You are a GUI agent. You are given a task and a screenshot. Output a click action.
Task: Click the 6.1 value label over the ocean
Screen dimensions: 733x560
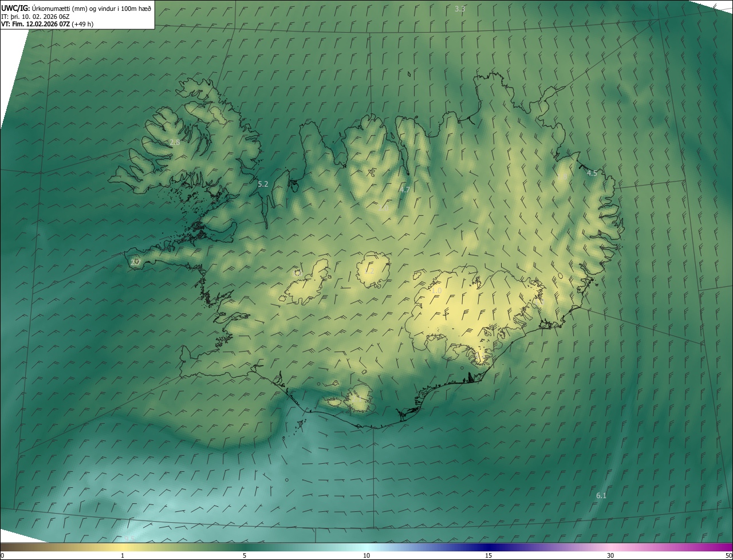[601, 495]
